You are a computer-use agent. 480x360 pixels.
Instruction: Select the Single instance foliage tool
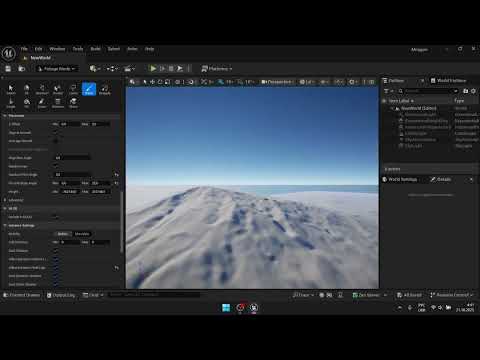[11, 103]
